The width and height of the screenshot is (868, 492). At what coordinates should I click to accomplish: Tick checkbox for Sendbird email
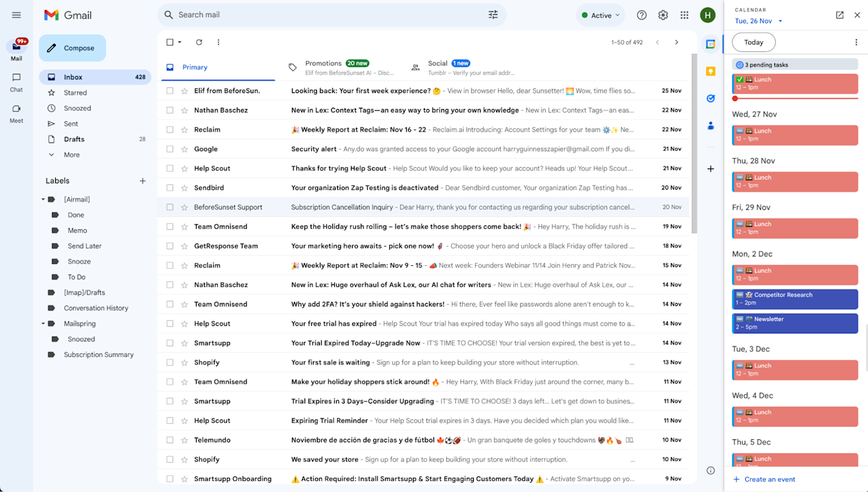(170, 188)
